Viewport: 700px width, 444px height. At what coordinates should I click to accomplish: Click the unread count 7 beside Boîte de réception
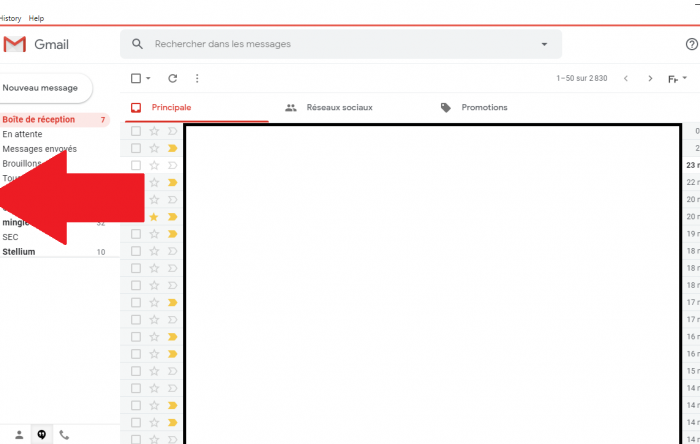[x=103, y=120]
